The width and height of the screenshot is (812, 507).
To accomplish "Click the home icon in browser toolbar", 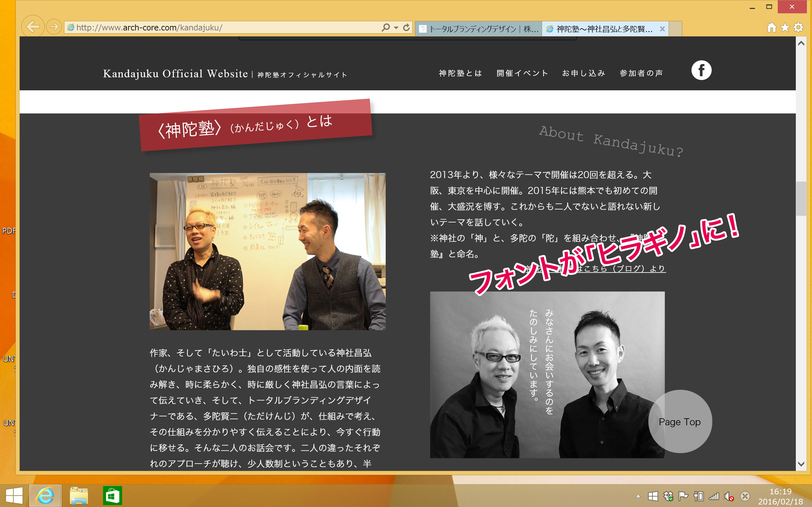I will pos(771,28).
